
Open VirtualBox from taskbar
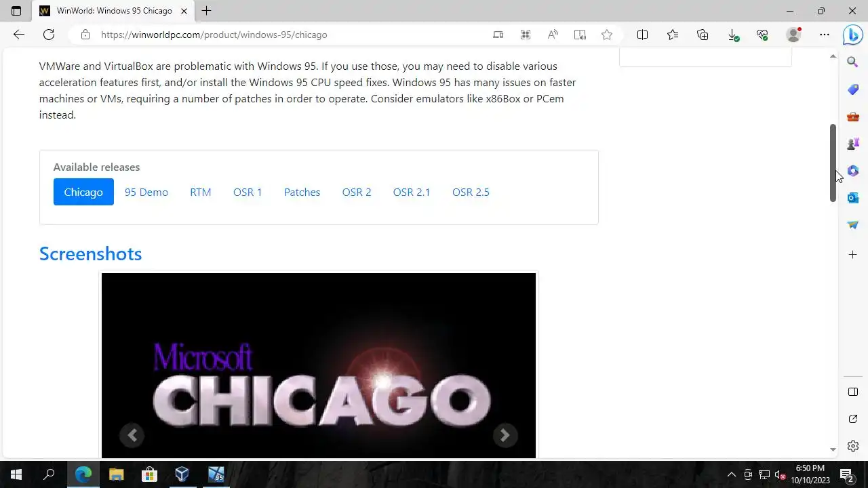pyautogui.click(x=182, y=474)
